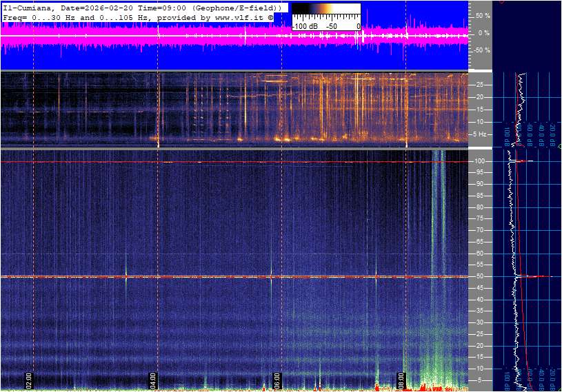Click the 50 Hz frequency axis label

(479, 277)
